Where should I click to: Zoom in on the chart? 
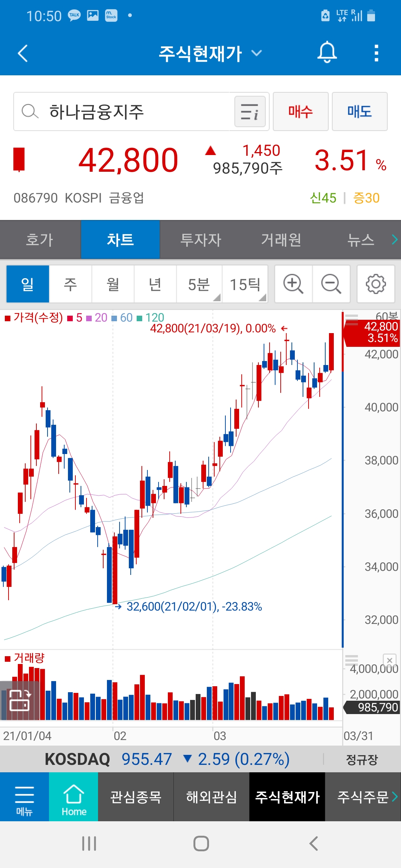[x=293, y=284]
